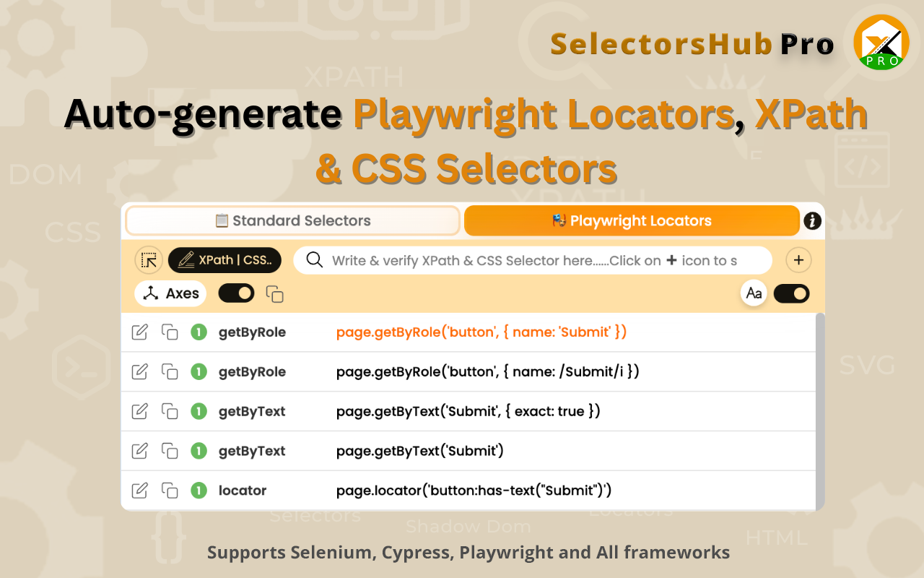Edit the page.locator has-text entry

click(139, 491)
